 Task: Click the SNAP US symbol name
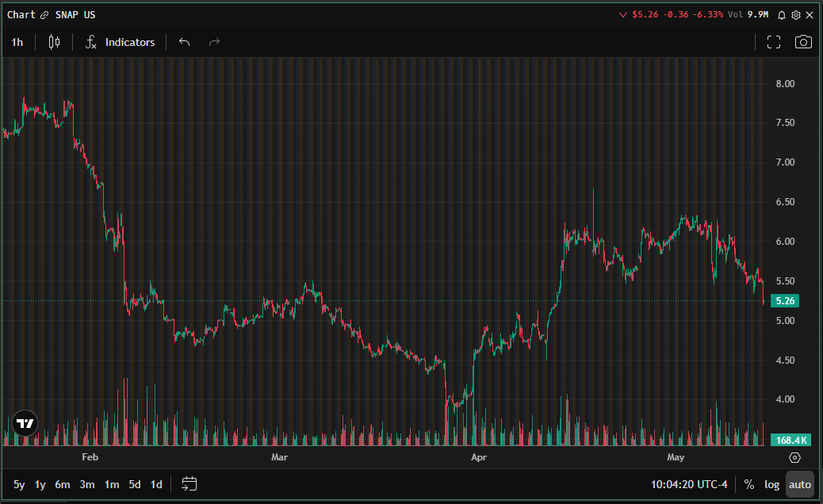pyautogui.click(x=75, y=15)
